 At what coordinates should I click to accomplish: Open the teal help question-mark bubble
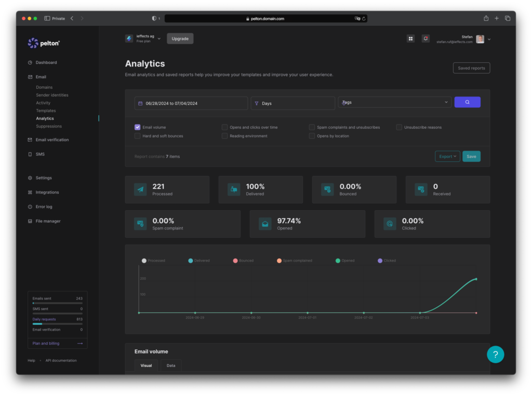point(495,354)
